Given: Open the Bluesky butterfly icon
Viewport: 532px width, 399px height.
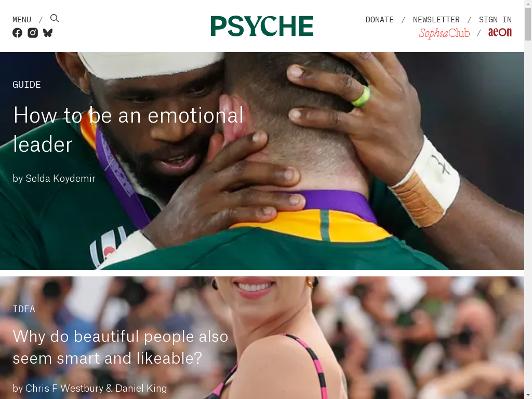Looking at the screenshot, I should coord(48,33).
